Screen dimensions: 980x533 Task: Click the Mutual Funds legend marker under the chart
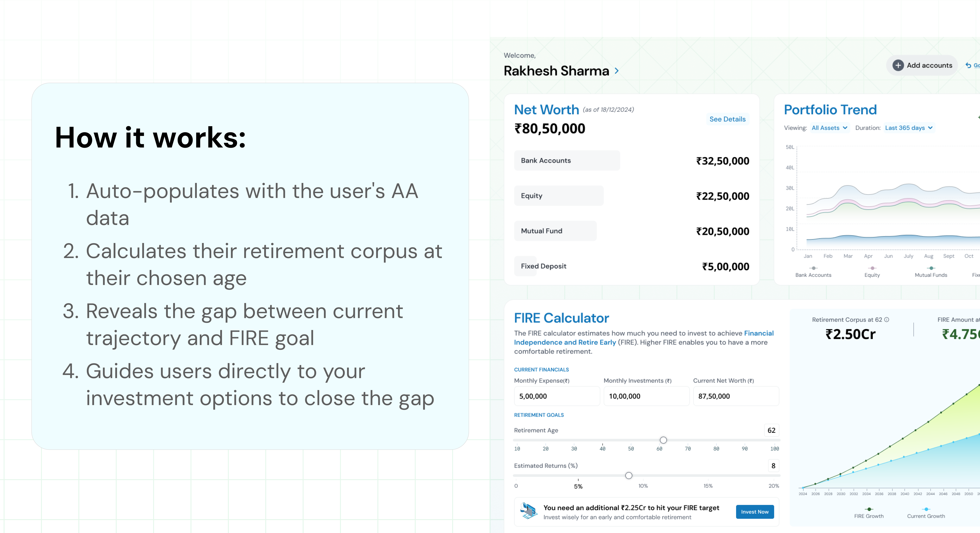click(931, 268)
